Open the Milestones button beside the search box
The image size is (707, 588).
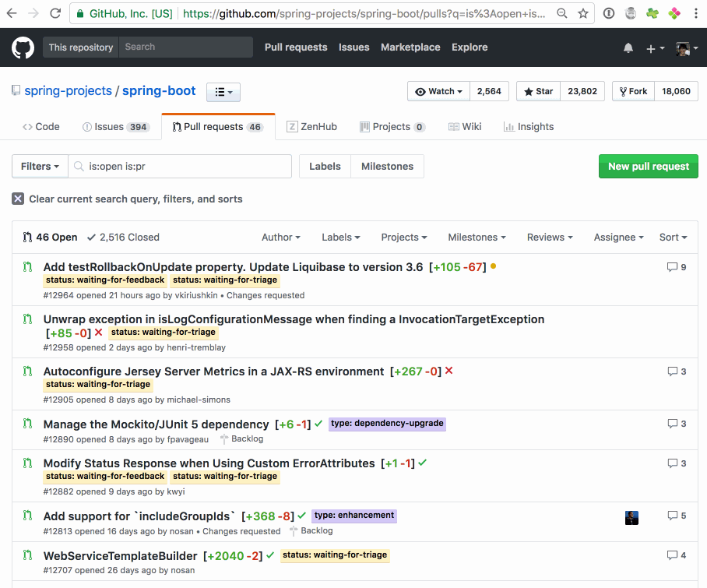[x=387, y=167]
